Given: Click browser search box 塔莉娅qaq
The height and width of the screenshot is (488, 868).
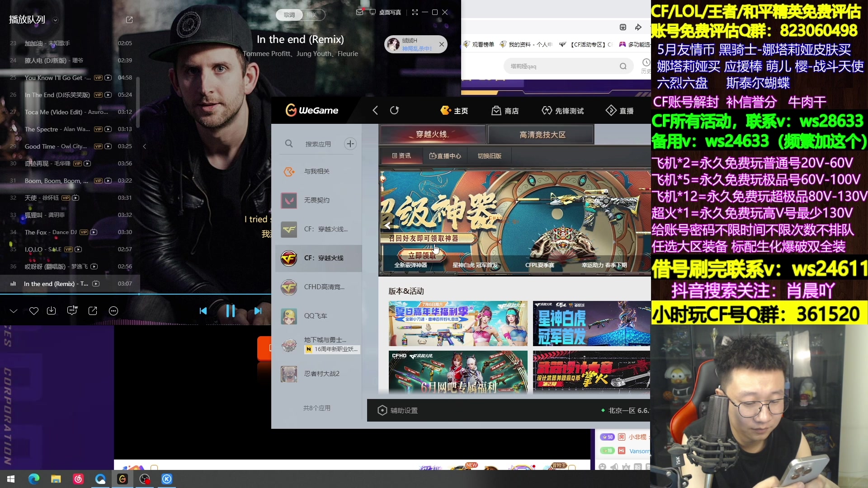Looking at the screenshot, I should (569, 66).
